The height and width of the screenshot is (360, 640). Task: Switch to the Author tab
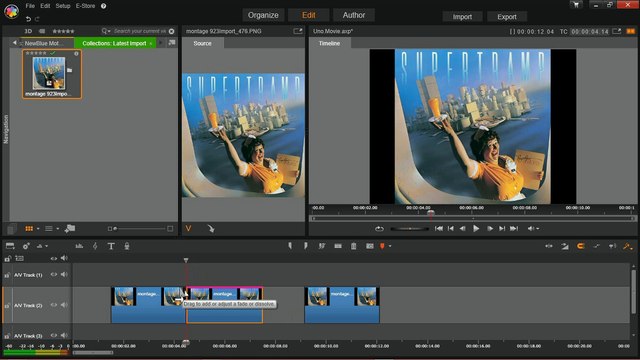pyautogui.click(x=353, y=15)
